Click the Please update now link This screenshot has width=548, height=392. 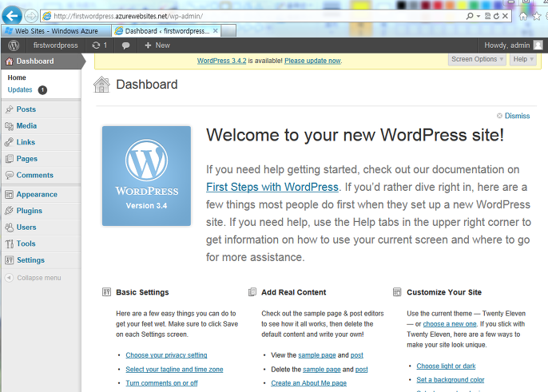(x=313, y=61)
